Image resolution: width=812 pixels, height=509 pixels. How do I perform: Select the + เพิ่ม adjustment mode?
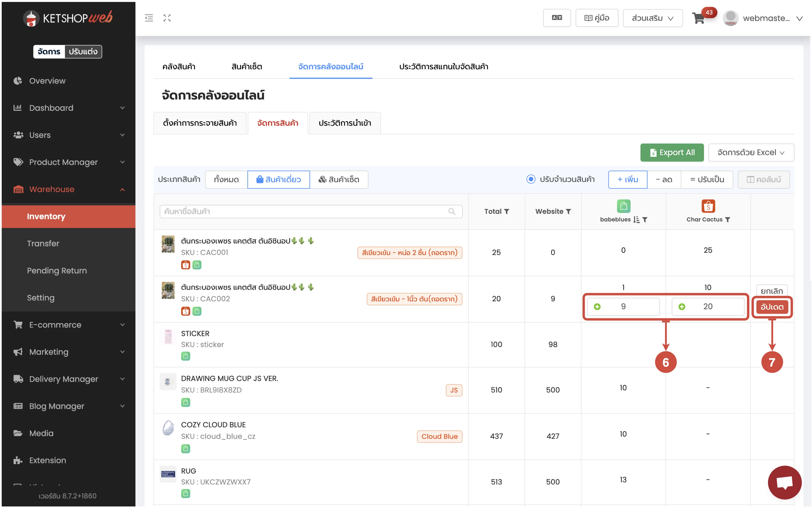(x=627, y=179)
